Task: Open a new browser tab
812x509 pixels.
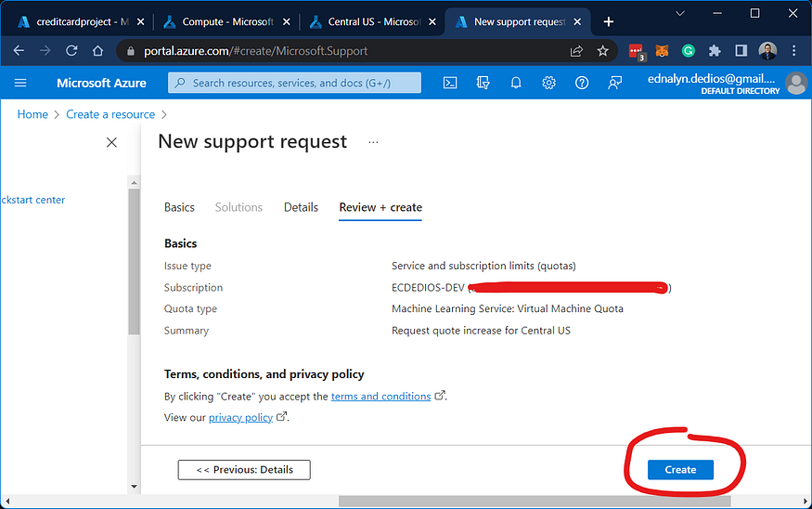Action: coord(609,21)
